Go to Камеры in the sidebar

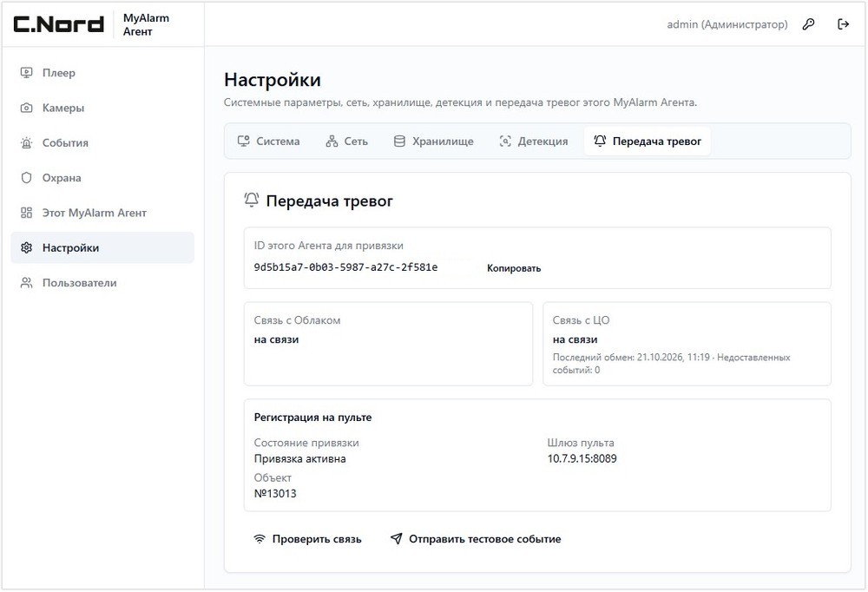(102, 108)
